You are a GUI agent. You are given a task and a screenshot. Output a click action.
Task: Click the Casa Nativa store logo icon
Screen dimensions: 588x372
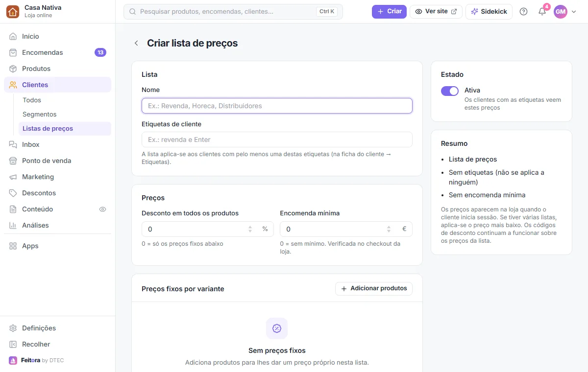(x=13, y=11)
